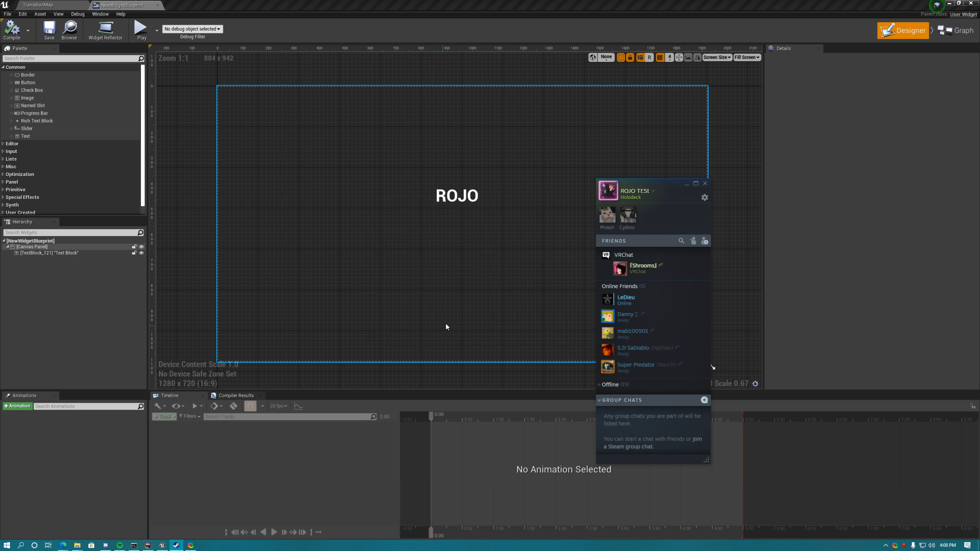Open Fill Screen dropdown
980x551 pixels.
click(747, 57)
